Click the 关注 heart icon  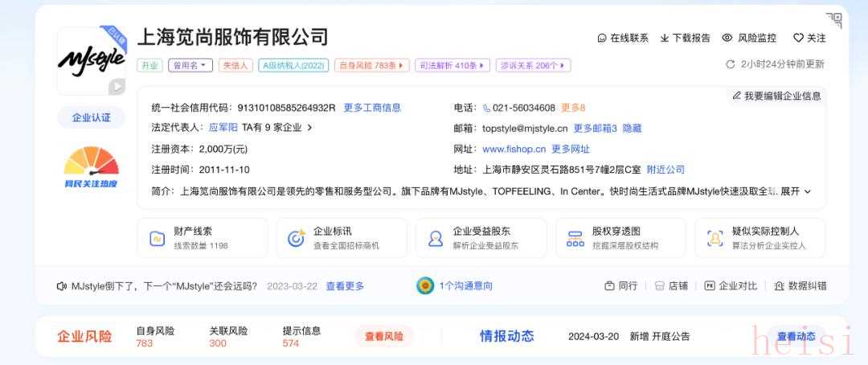798,39
